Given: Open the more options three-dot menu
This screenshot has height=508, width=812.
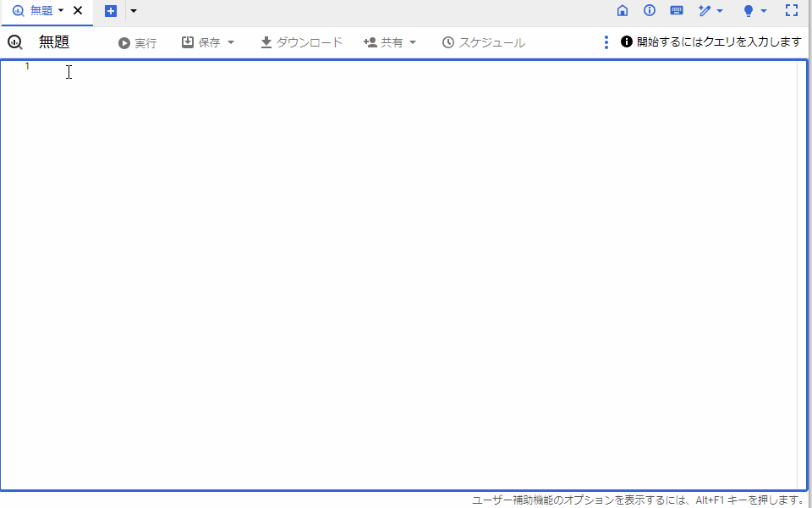Looking at the screenshot, I should [x=606, y=41].
